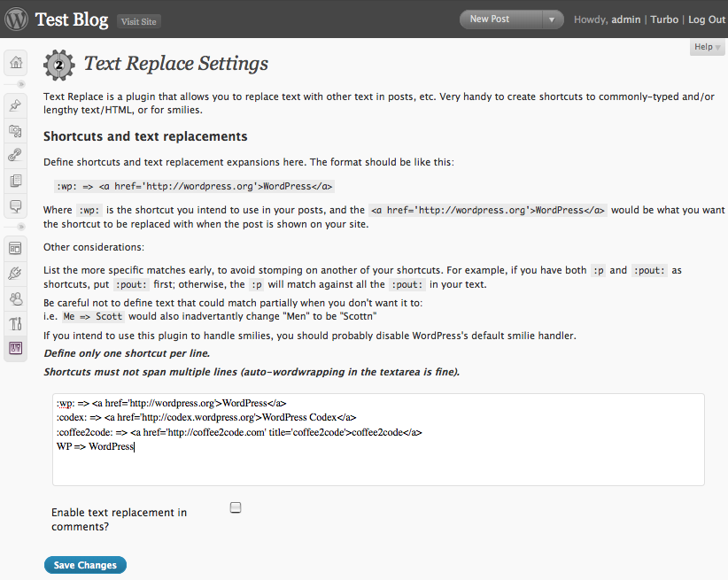Open the Tools icon in sidebar
The height and width of the screenshot is (580, 728).
(16, 324)
